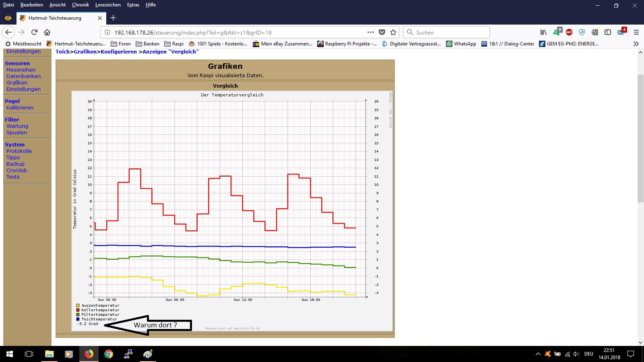Click the Adblock Plus toolbar icon
Viewport: 644px width, 362px height.
(x=569, y=32)
